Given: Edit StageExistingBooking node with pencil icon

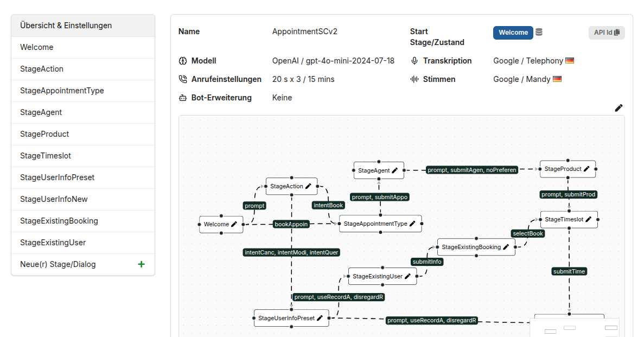Looking at the screenshot, I should [506, 247].
